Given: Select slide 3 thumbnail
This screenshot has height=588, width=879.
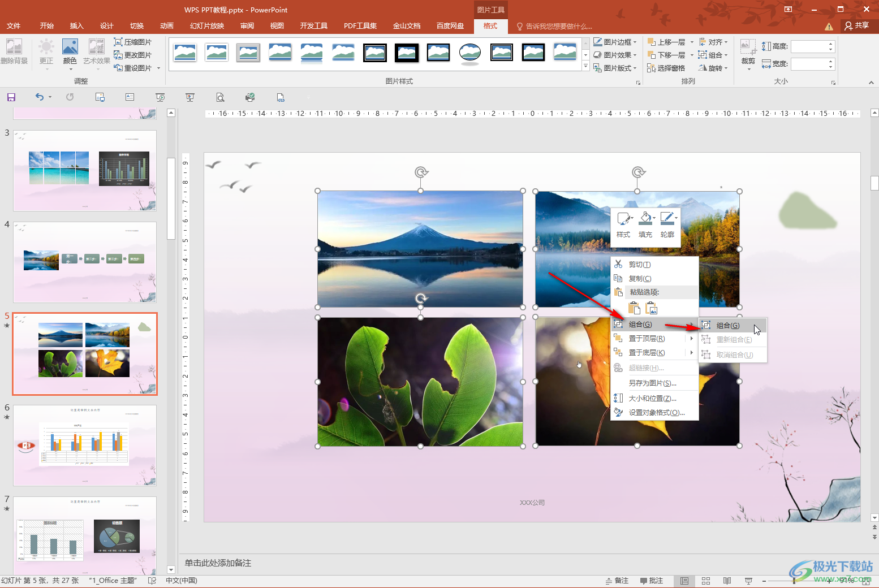Looking at the screenshot, I should [x=85, y=170].
